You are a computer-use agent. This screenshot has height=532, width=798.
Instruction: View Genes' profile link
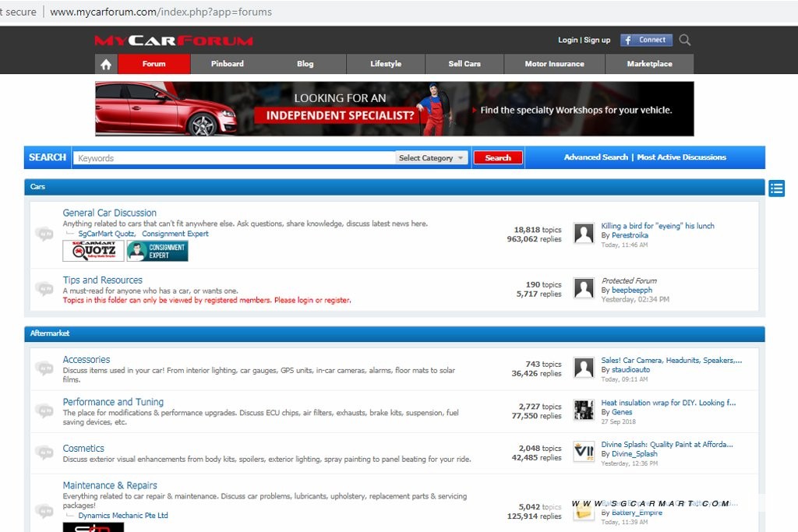622,412
